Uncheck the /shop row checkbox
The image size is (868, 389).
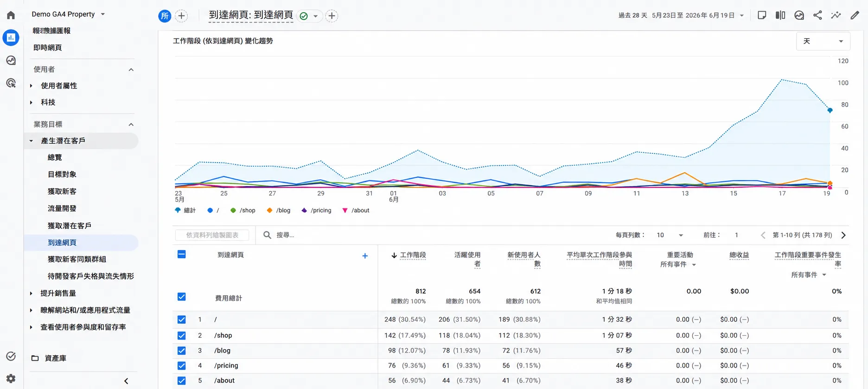[x=181, y=335]
